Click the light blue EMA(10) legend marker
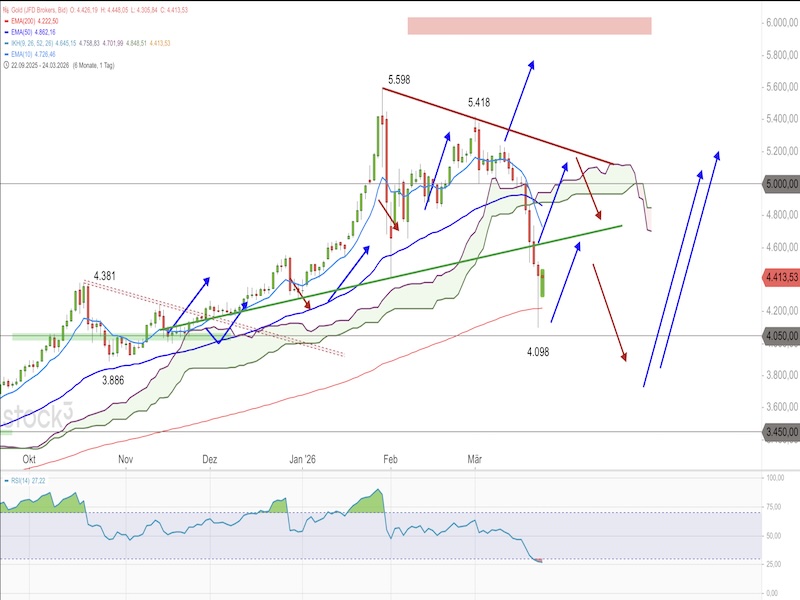The width and height of the screenshot is (800, 600). point(7,56)
